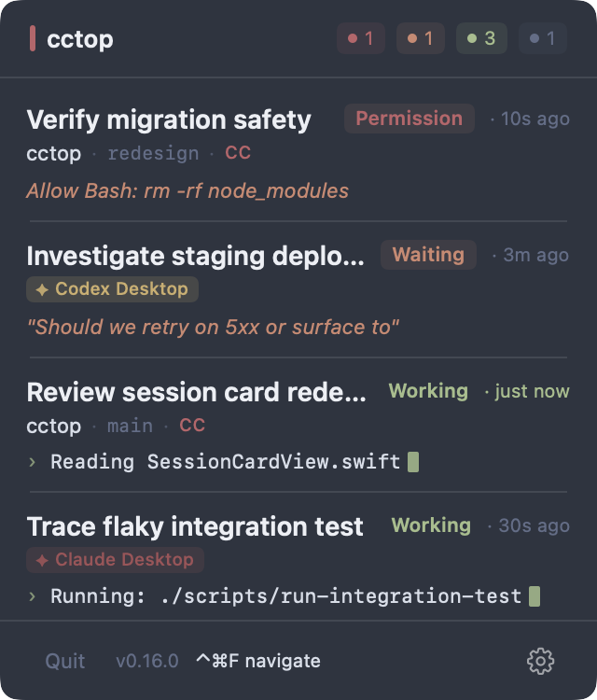Quit the cctop app
597x700 pixels.
(65, 661)
